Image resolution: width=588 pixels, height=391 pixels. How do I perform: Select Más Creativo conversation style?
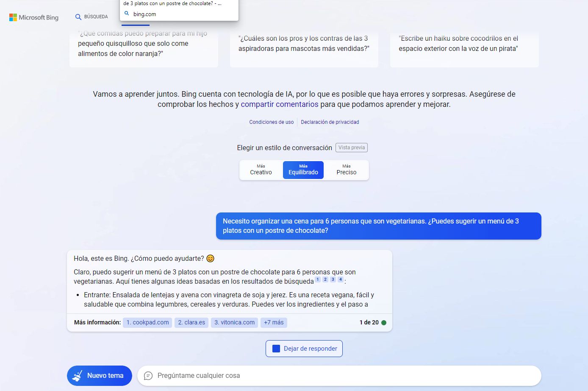pos(261,170)
